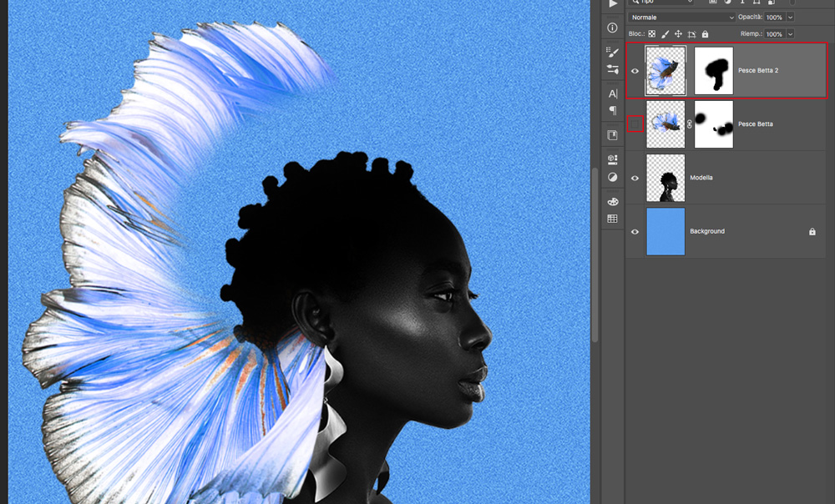Lock image pixels brush icon
Screen dimensions: 835x504
point(665,34)
